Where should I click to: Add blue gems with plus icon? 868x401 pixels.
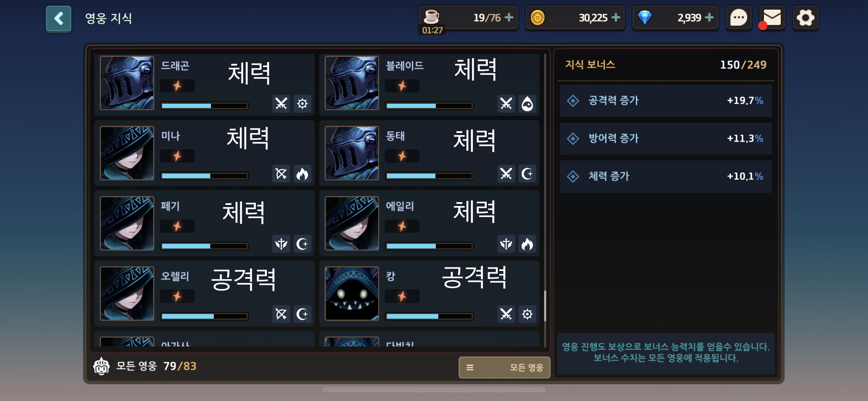coord(709,17)
